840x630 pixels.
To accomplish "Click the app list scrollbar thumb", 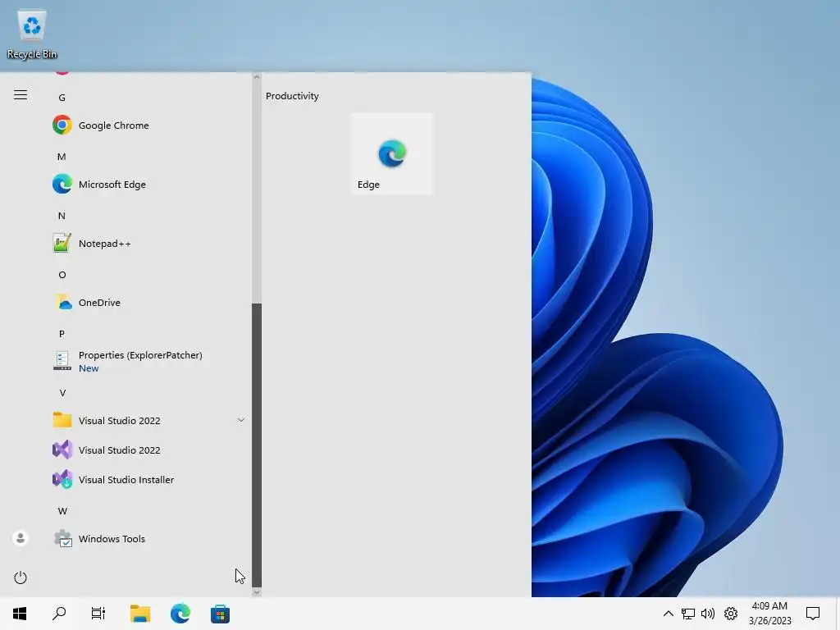I will 257,445.
